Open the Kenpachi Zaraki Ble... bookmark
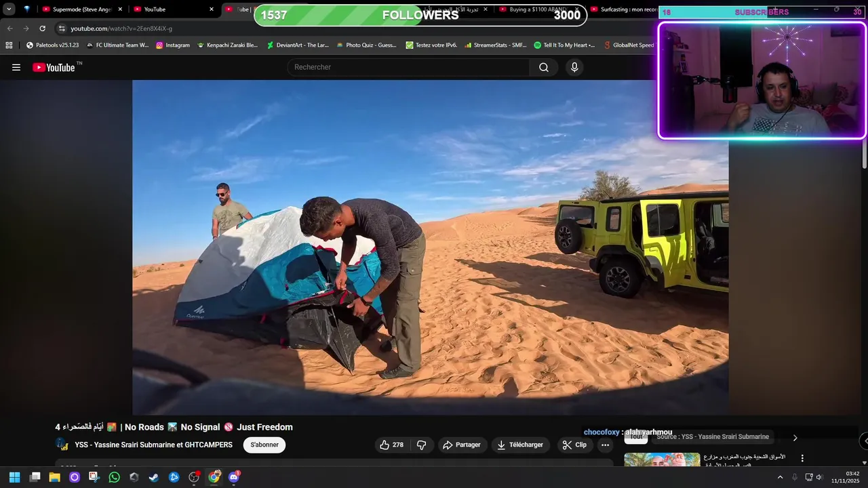Image resolution: width=868 pixels, height=488 pixels. [x=227, y=45]
